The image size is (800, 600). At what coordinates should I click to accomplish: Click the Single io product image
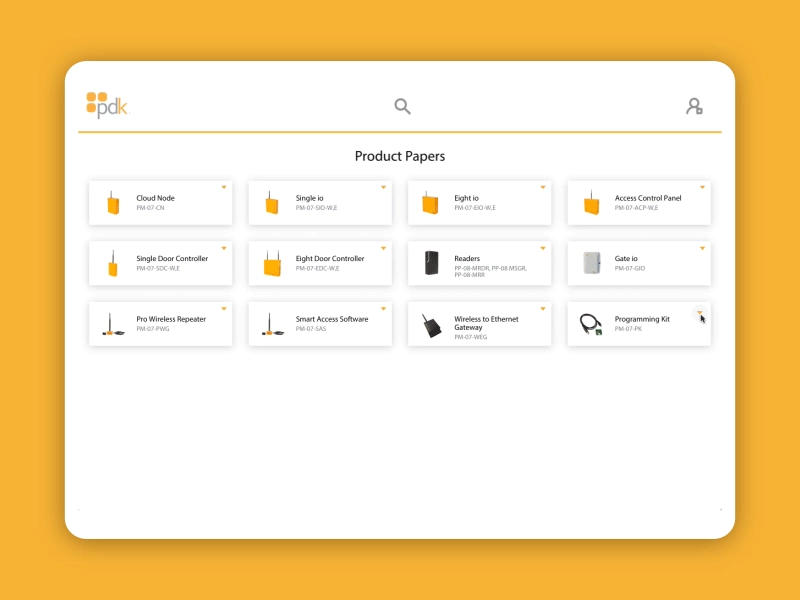click(x=272, y=203)
